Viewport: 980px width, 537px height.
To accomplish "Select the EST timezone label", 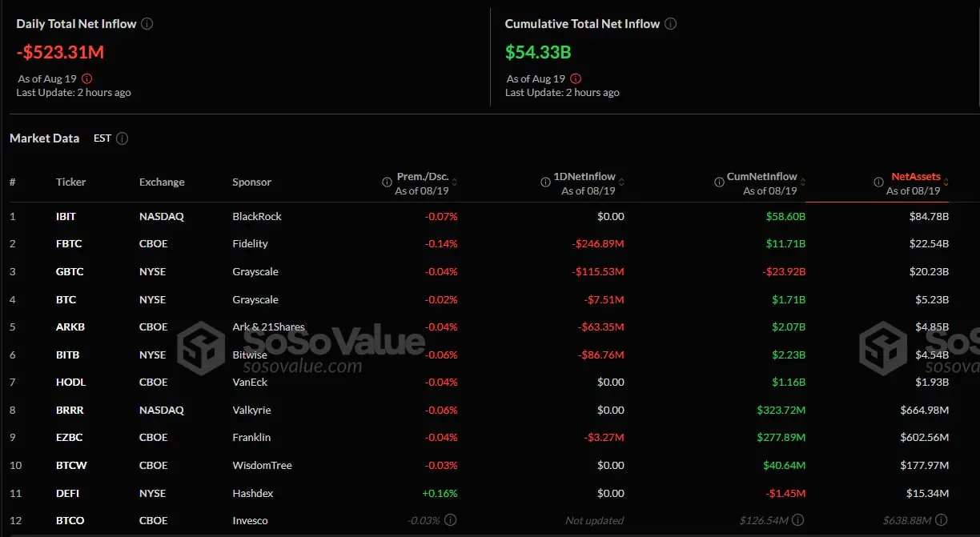I will [102, 138].
